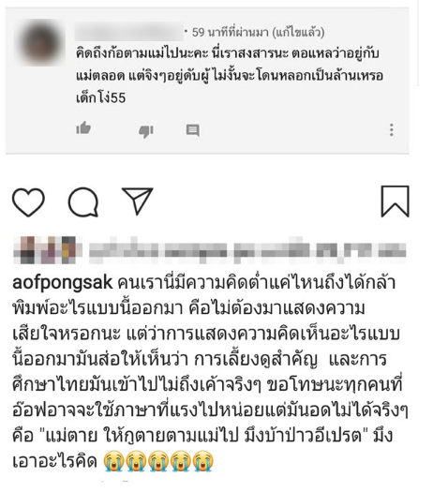Open comments via the speech bubble icon
This screenshot has height=492, width=448.
point(83,202)
